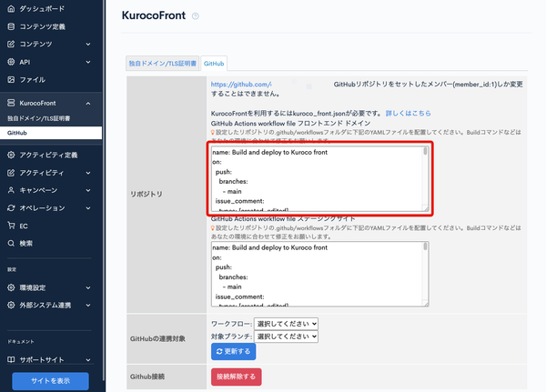Open the github.com repository link
This screenshot has height=392, width=546.
[241, 85]
